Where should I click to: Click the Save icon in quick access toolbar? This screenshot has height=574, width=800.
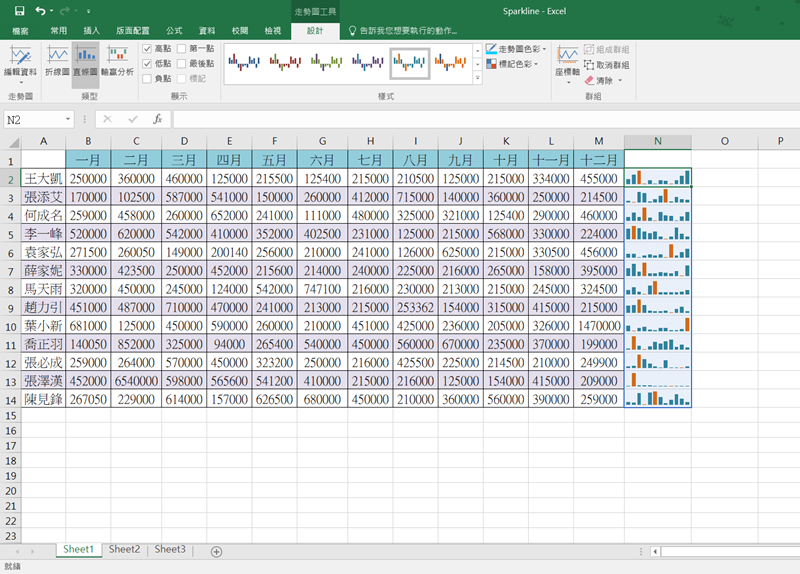click(19, 11)
